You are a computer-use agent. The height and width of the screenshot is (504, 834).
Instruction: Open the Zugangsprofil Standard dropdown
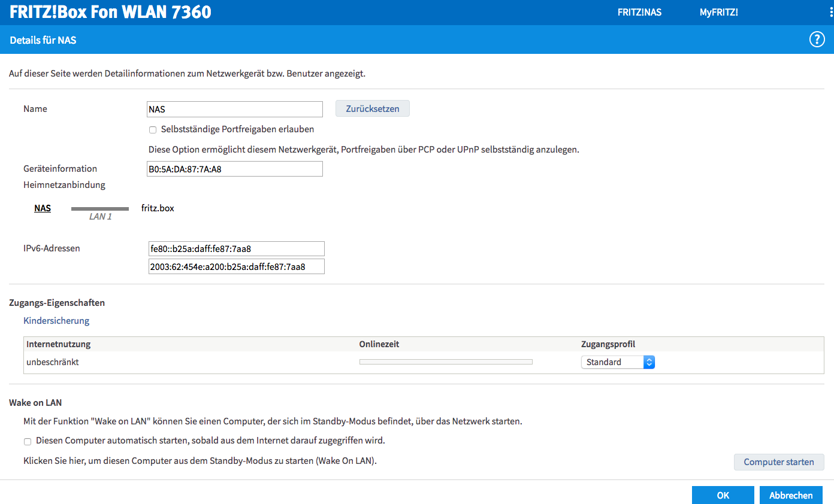618,362
